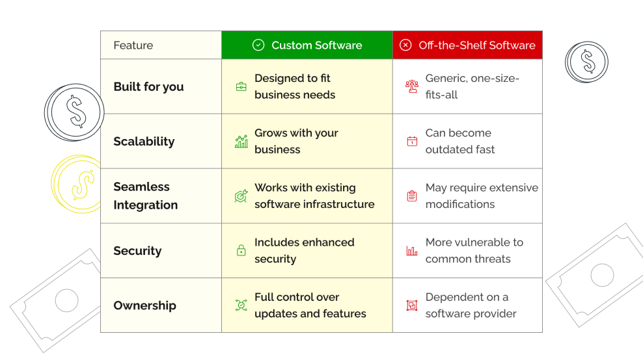Click the Seamless Integration row label

[x=145, y=196]
